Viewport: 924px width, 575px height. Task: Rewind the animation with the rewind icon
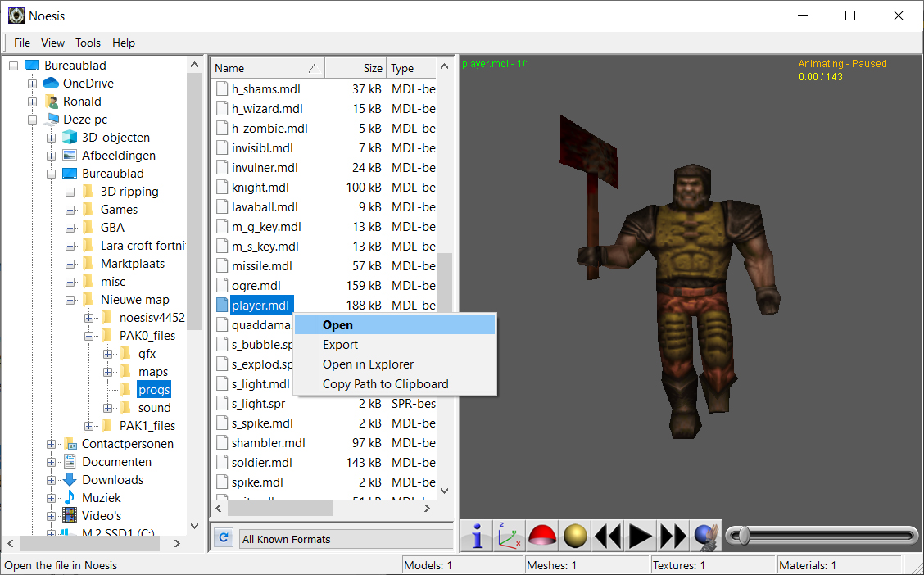pyautogui.click(x=607, y=536)
